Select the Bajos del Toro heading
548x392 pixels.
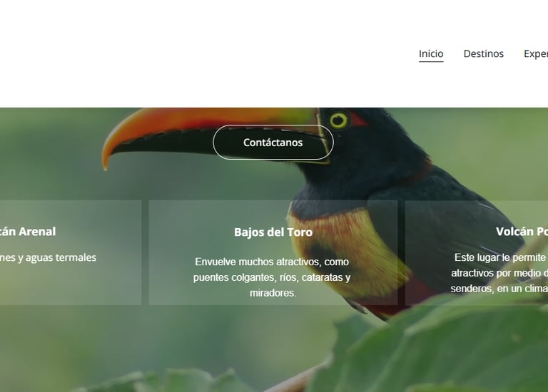pyautogui.click(x=273, y=232)
